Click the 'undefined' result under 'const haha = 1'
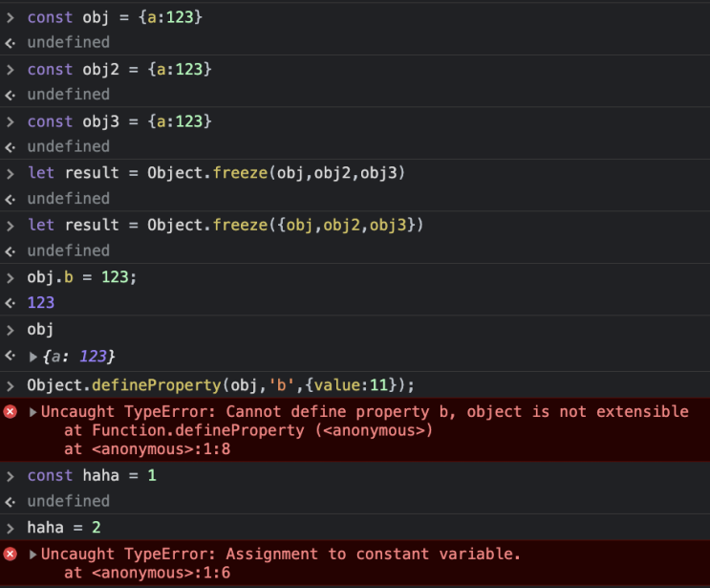 (69, 502)
